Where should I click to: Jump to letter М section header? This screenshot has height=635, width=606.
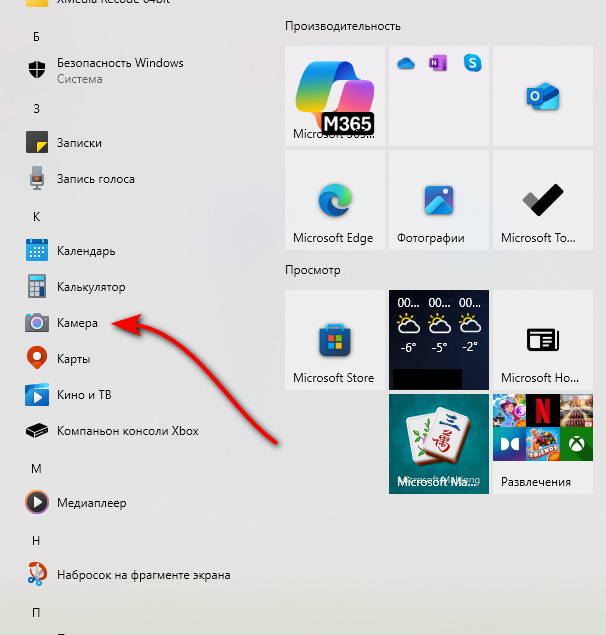click(x=36, y=469)
